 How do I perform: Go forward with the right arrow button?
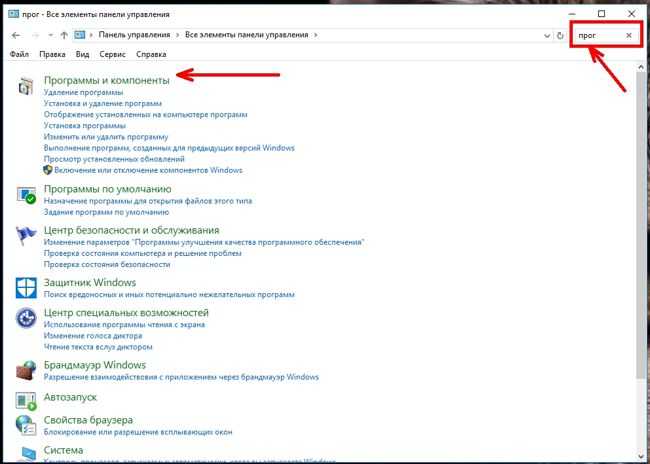[x=36, y=36]
